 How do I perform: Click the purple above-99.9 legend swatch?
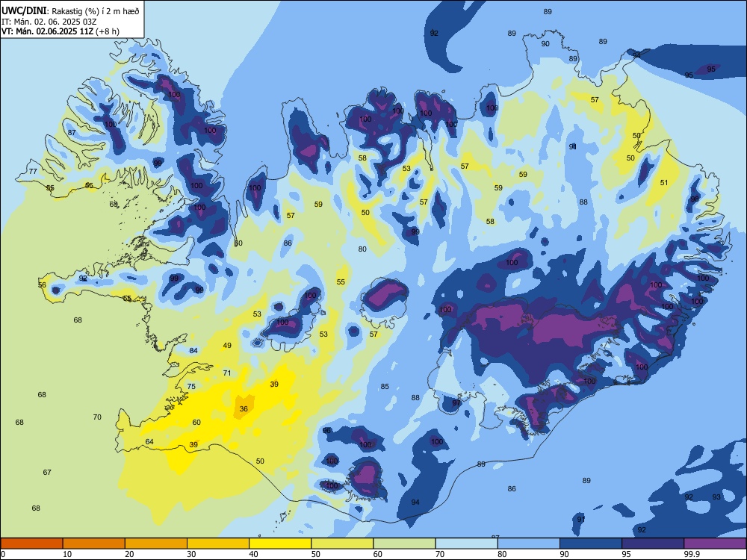[x=715, y=544]
